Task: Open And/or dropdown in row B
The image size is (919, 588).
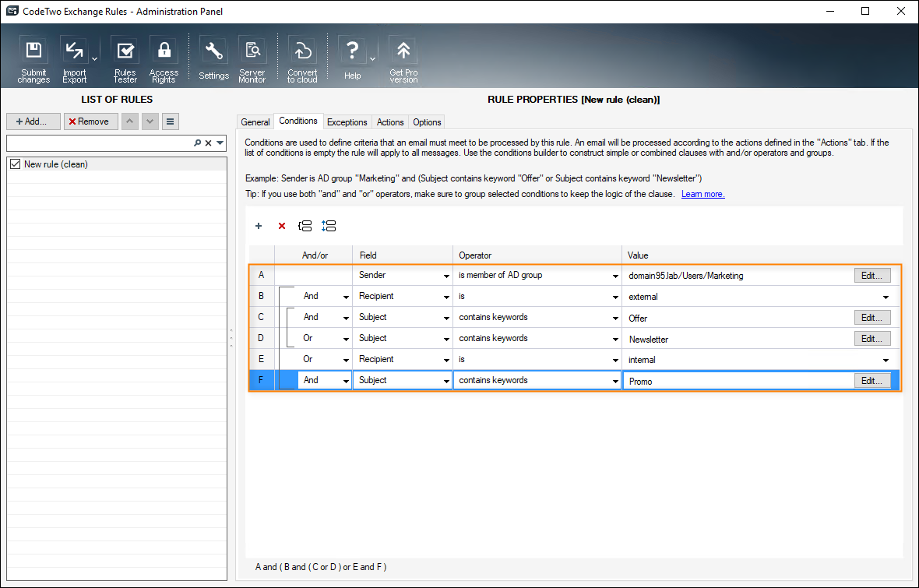Action: pyautogui.click(x=346, y=298)
